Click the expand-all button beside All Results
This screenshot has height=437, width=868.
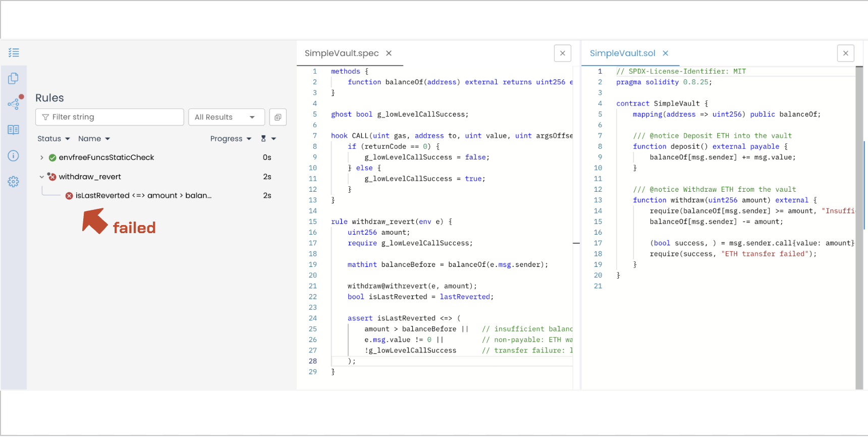click(x=278, y=117)
